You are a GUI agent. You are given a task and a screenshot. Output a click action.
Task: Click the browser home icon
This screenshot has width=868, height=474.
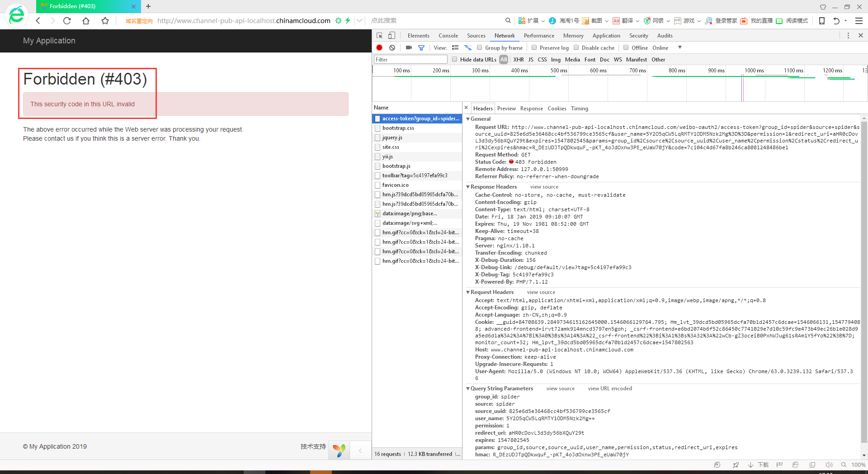tap(86, 20)
